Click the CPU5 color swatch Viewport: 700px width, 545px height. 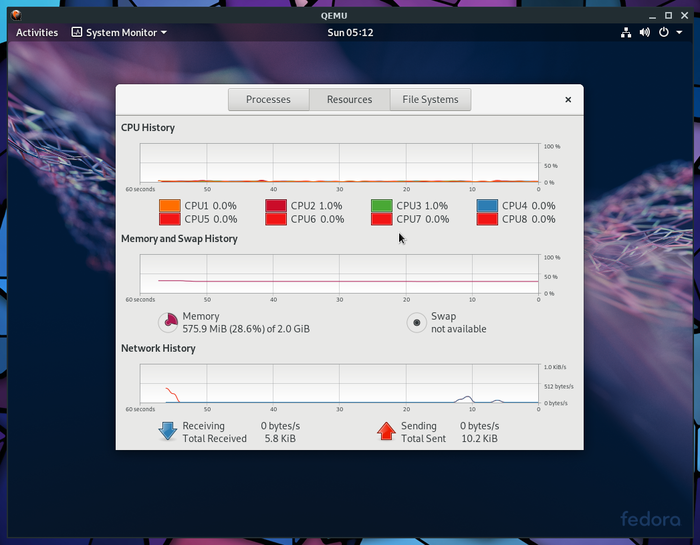169,219
